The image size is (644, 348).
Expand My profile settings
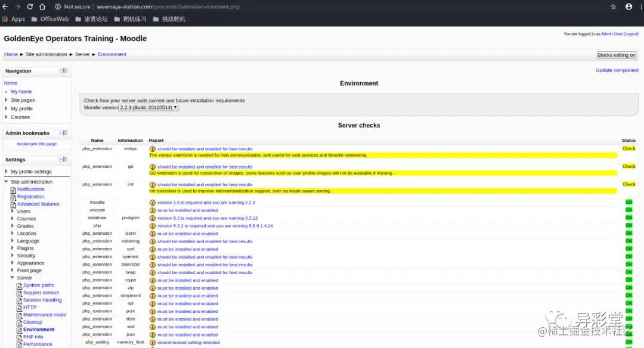pyautogui.click(x=6, y=171)
